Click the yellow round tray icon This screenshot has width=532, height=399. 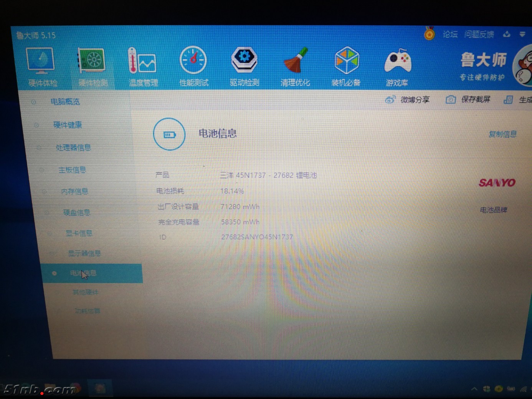(499, 389)
